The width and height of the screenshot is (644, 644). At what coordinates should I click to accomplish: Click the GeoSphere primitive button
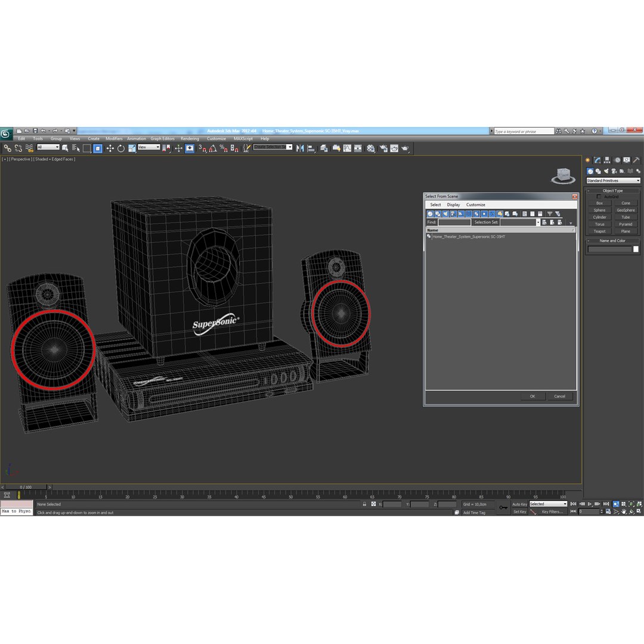coord(626,210)
